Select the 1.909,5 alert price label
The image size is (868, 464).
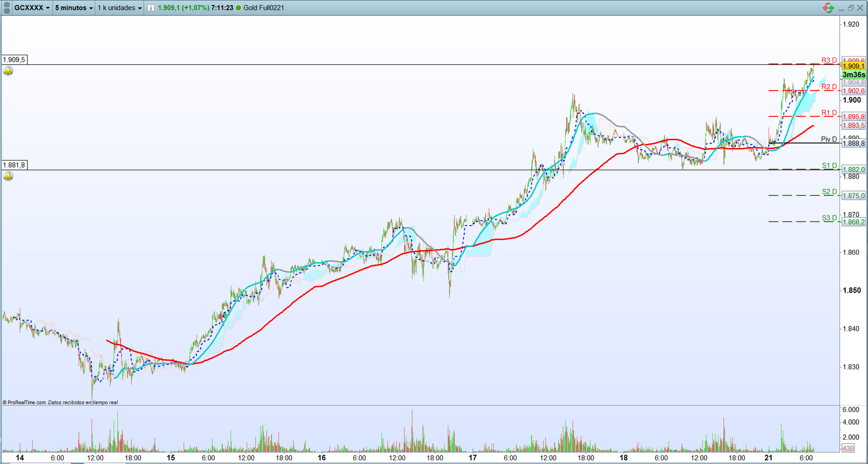tap(14, 60)
